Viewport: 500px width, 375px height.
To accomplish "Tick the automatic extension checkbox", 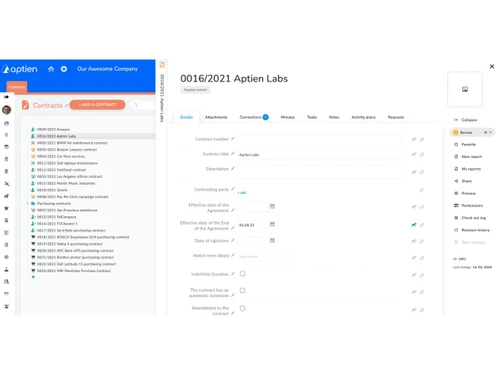I will tap(243, 290).
